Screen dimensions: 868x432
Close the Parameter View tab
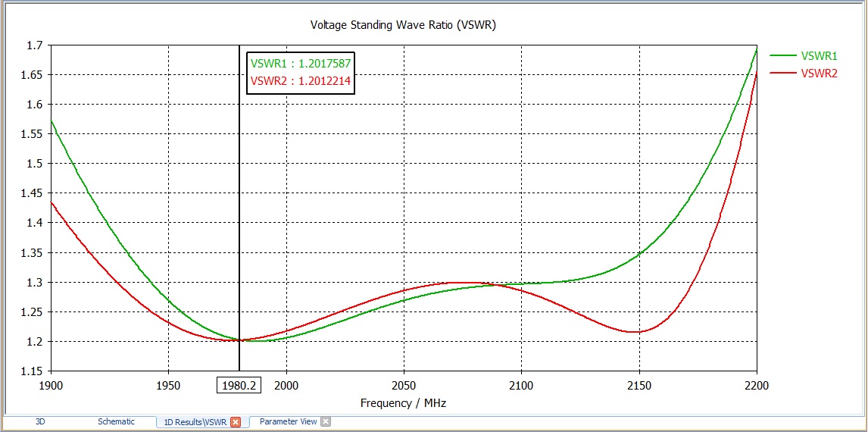(326, 421)
